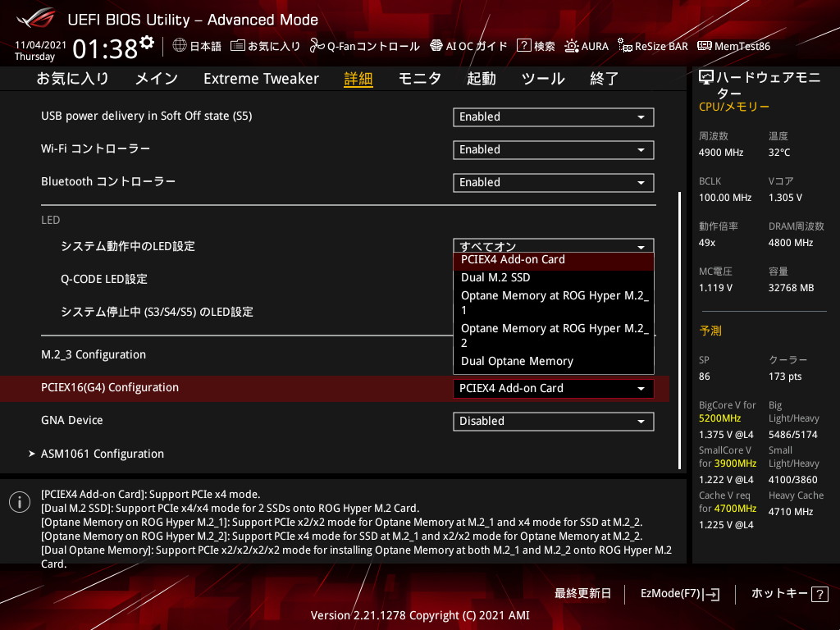Open AURA lighting icon
The width and height of the screenshot is (840, 630).
coord(572,46)
